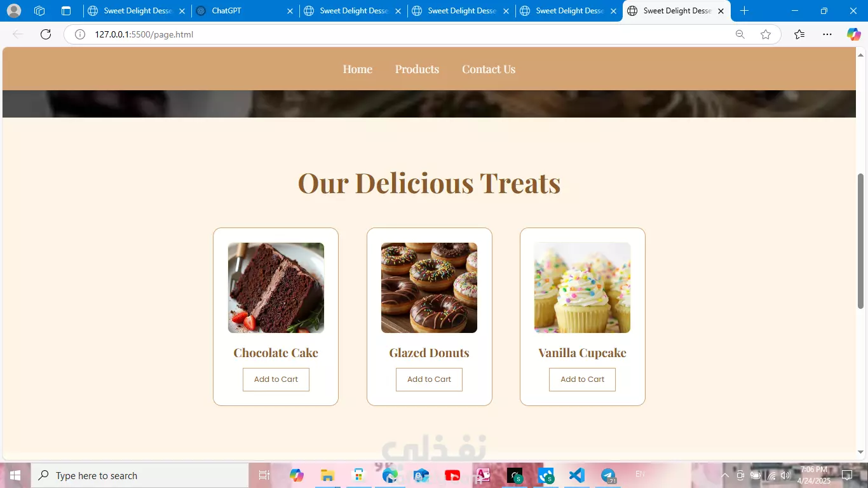868x488 pixels.
Task: Open a new tab with the plus button
Action: pyautogui.click(x=744, y=11)
